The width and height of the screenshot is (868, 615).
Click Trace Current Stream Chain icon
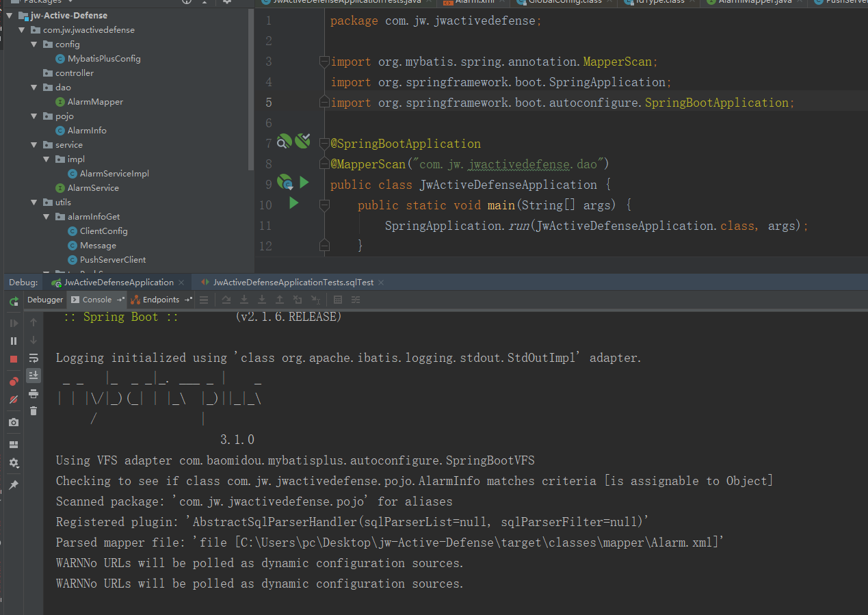356,300
